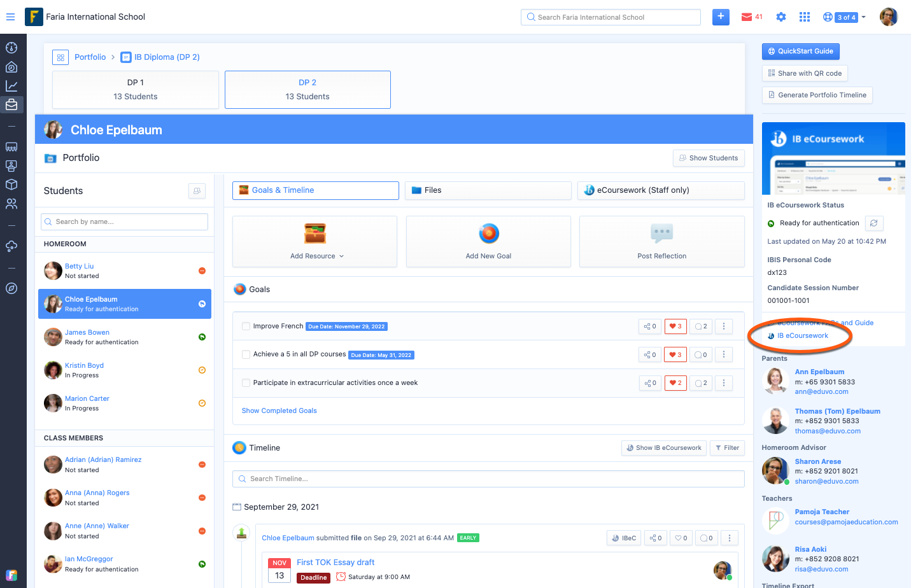Open more options for Improve French goal
The image size is (911, 588).
(724, 326)
